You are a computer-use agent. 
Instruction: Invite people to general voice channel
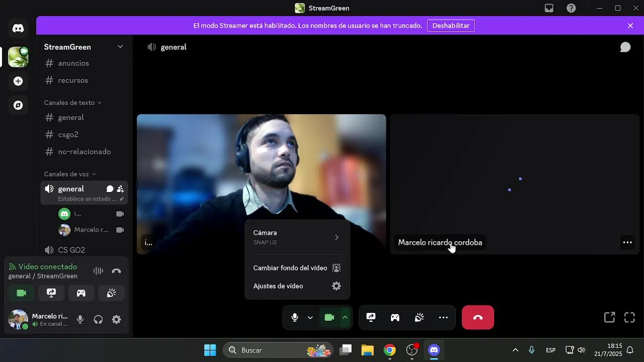(120, 189)
